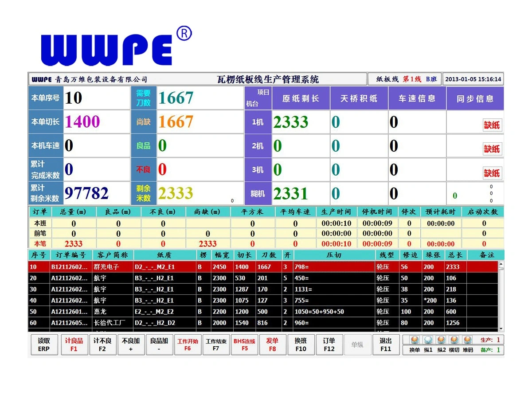Click the 纵1 machine status lamp icon
The width and height of the screenshot is (532, 399).
click(427, 340)
